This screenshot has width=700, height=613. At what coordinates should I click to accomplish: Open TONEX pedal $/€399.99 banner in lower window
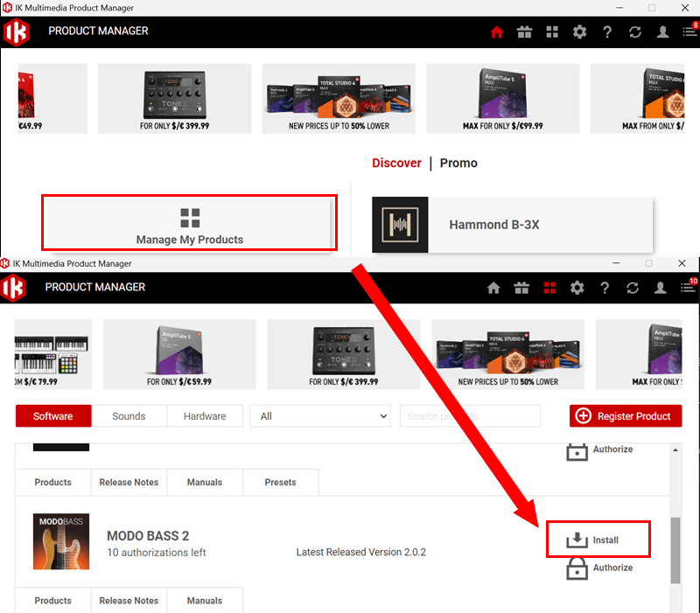(344, 354)
